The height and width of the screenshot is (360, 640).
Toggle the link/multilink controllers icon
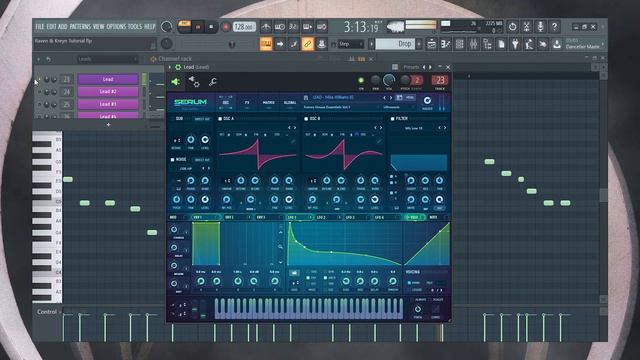pyautogui.click(x=307, y=44)
